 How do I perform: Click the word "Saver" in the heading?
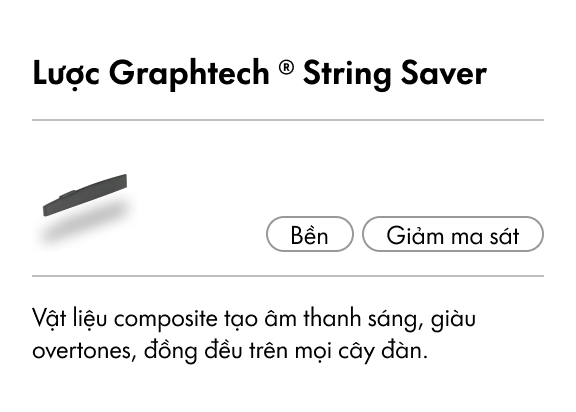[443, 73]
